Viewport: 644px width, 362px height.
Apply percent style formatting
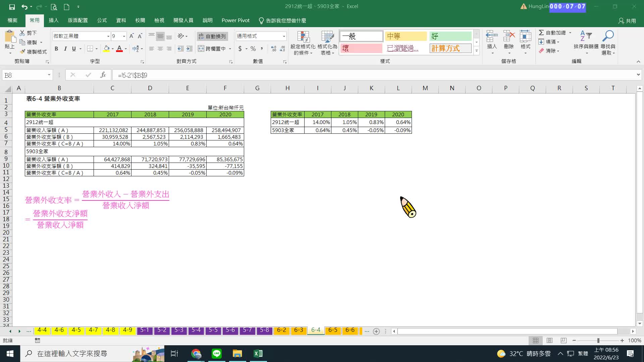click(x=253, y=49)
